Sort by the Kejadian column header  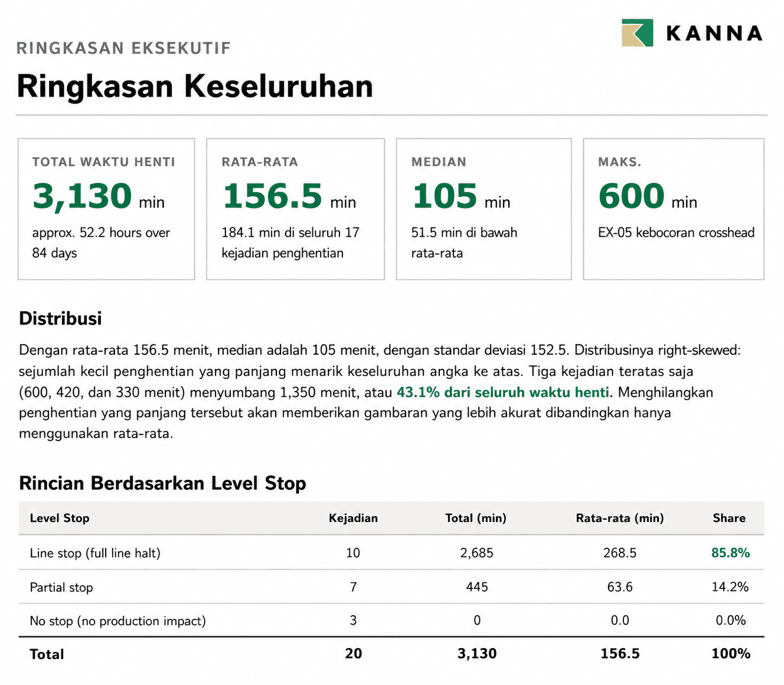[353, 518]
